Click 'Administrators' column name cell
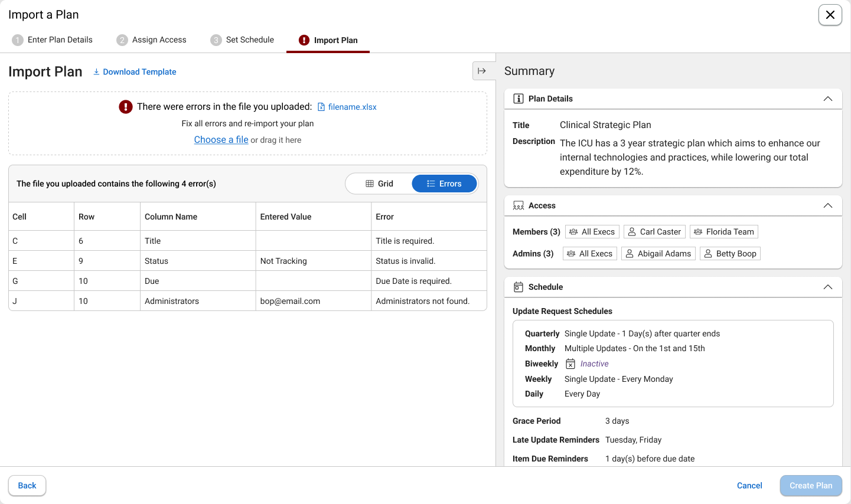The image size is (851, 504). pos(198,301)
